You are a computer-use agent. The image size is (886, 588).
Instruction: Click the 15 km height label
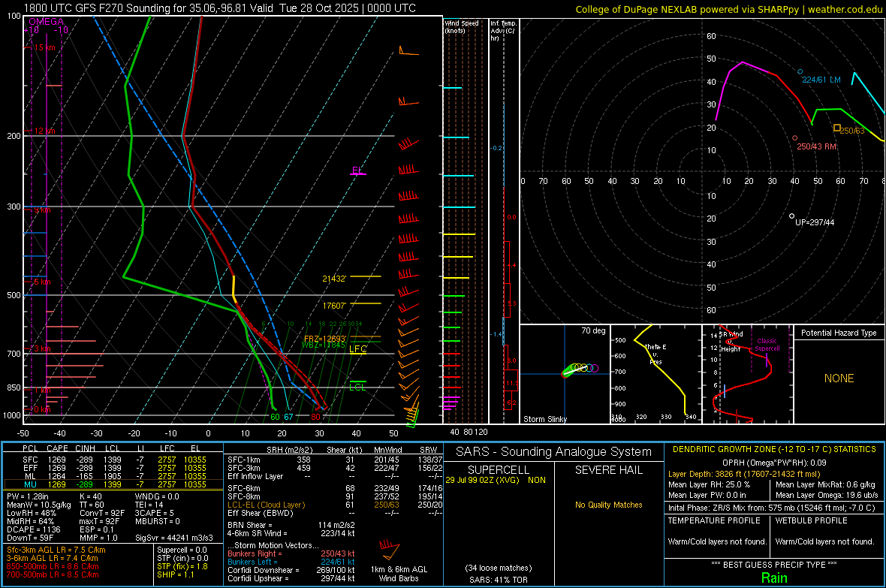pyautogui.click(x=44, y=47)
